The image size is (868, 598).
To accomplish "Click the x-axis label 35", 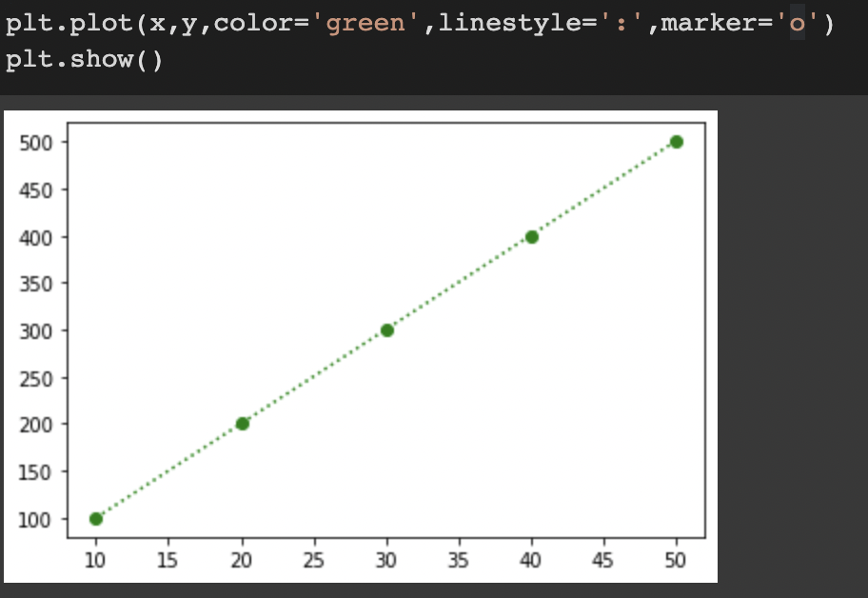I will tap(459, 560).
